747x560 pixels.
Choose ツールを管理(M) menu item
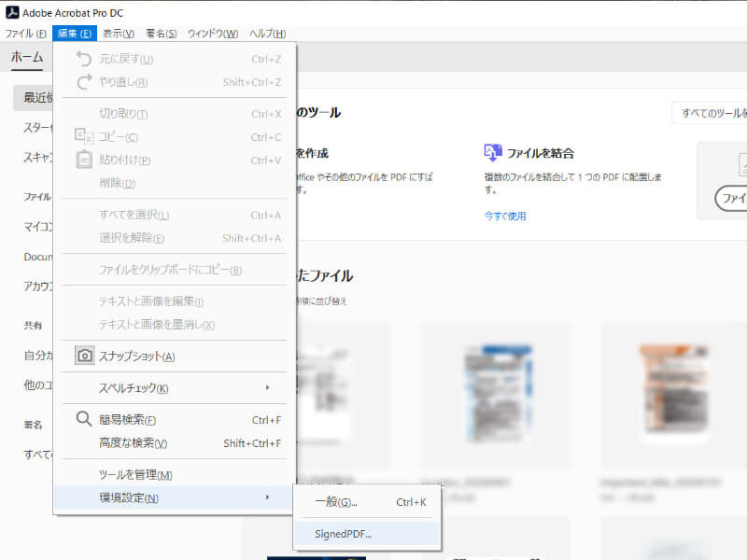[x=174, y=475]
